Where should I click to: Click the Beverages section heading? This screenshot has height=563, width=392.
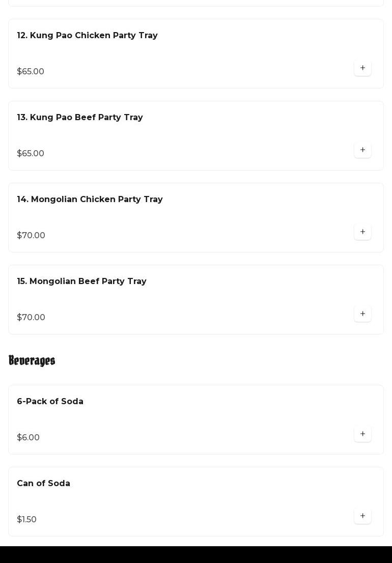pos(32,361)
